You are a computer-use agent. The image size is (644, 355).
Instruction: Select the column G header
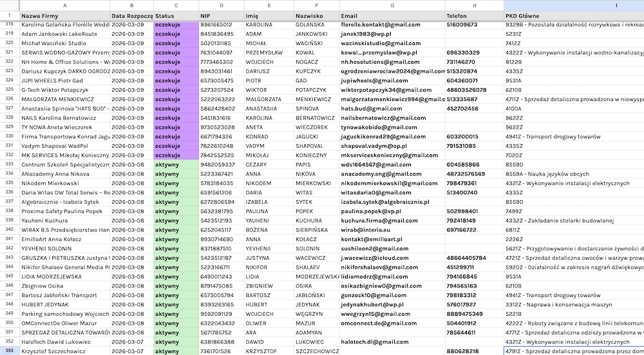pos(391,5)
